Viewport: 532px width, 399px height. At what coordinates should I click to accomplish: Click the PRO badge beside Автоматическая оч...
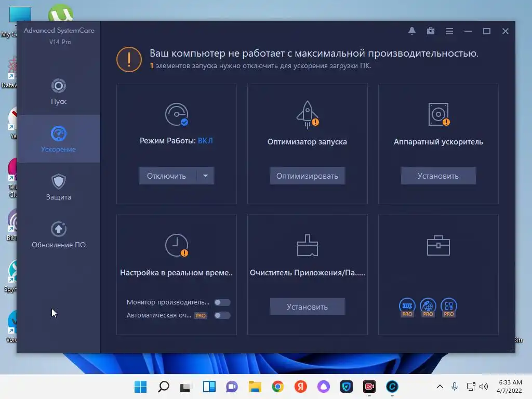tap(201, 315)
